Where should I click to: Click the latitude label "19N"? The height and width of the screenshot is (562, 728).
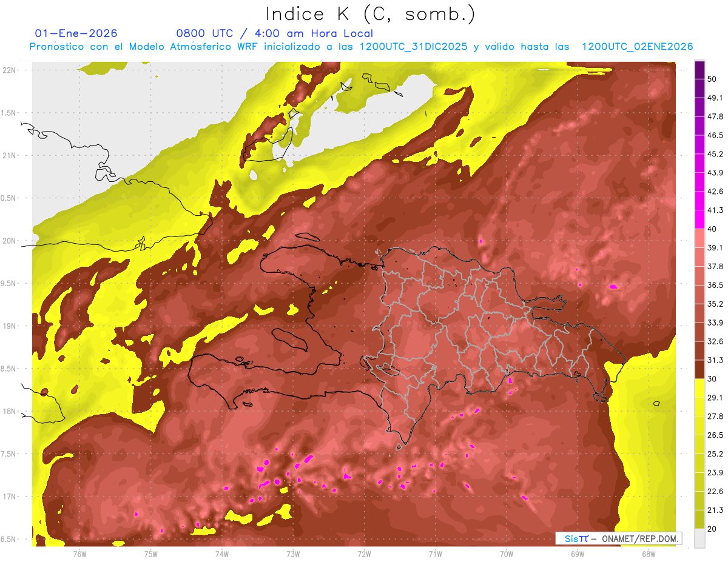(x=10, y=326)
